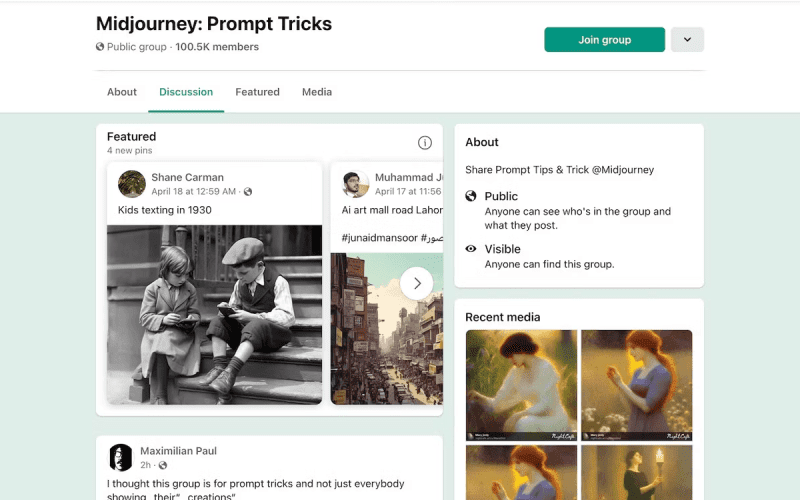Viewport: 800px width, 500px height.
Task: Click the text Kids texting in 1930
Action: [x=164, y=210]
